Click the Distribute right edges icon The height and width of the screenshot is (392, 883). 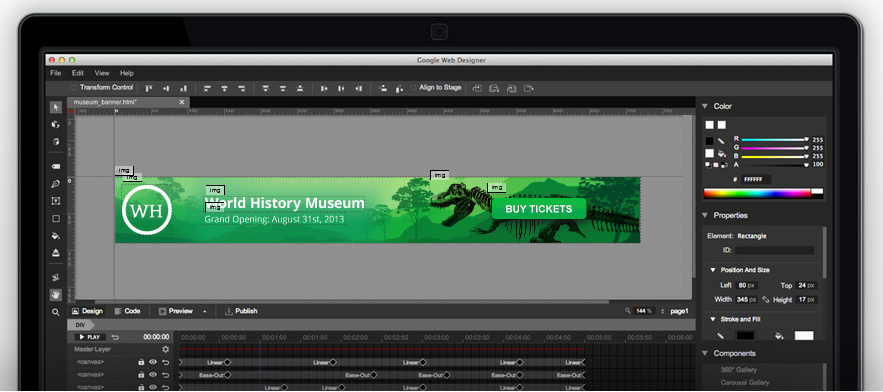(358, 88)
